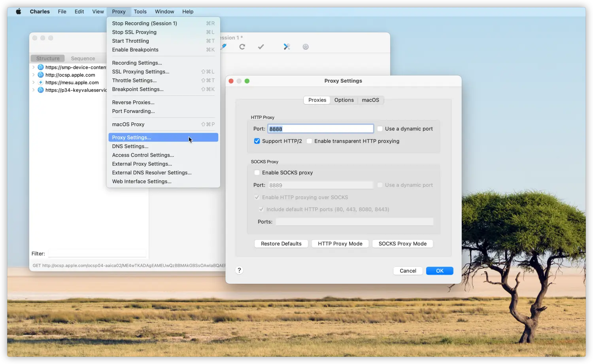Toggle macOS Proxy menu item
The width and height of the screenshot is (593, 364).
(163, 124)
